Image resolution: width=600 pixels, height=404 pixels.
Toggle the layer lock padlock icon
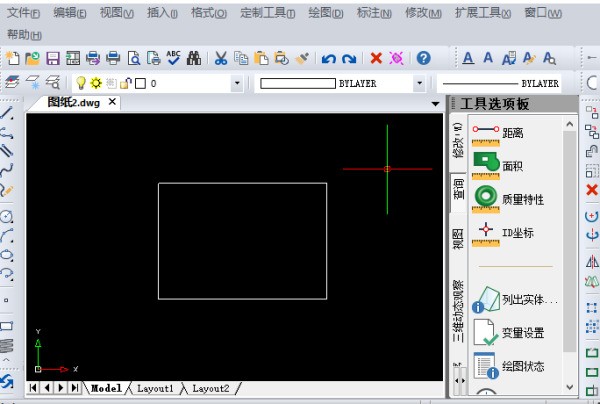[x=125, y=84]
